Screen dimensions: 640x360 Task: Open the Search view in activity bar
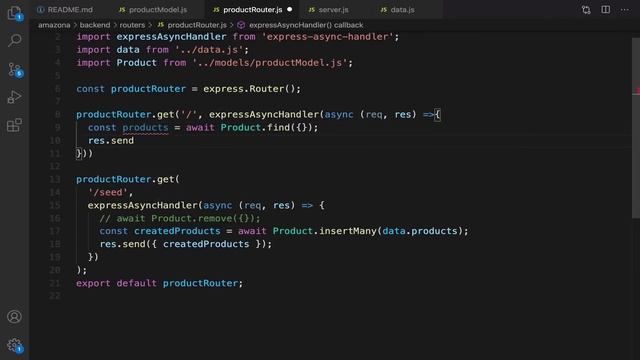14,40
